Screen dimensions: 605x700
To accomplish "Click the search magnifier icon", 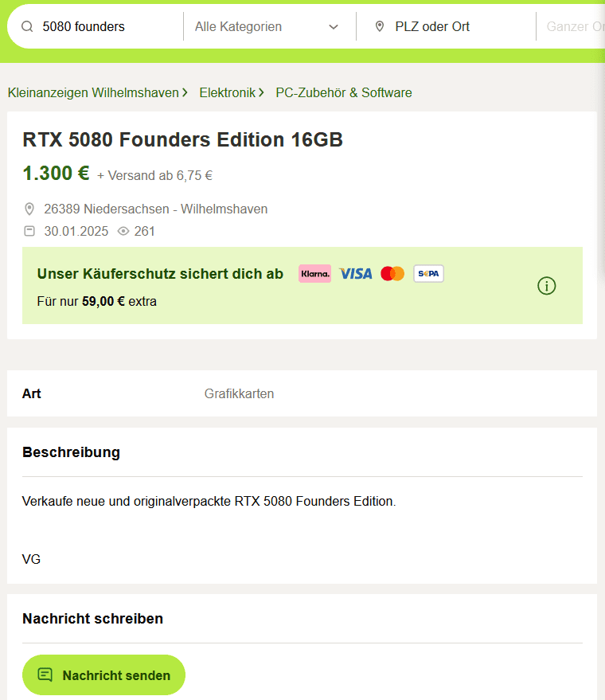I will 27,27.
